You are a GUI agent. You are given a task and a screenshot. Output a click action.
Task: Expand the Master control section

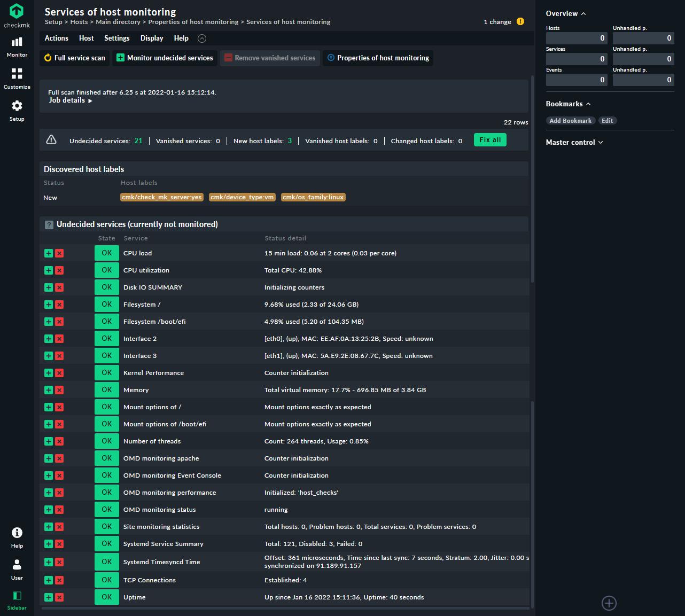coord(601,142)
